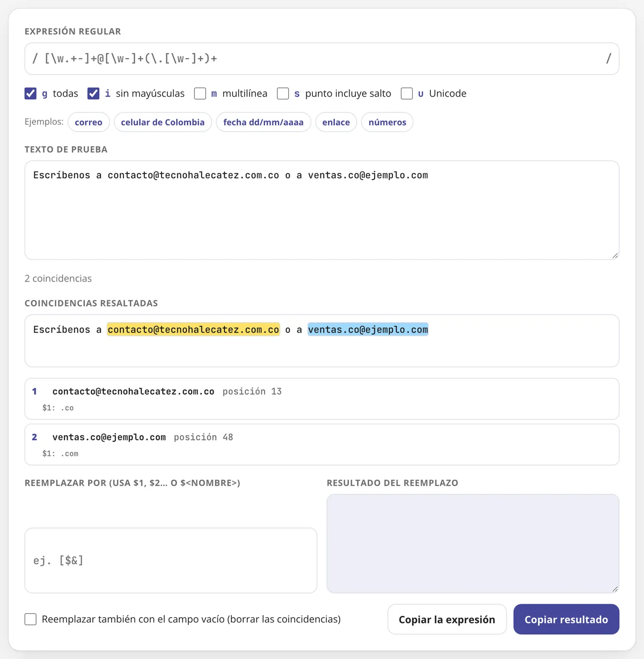Select match row 1 contacto@tecnohalecatez.com.co
644x659 pixels.
(x=322, y=399)
